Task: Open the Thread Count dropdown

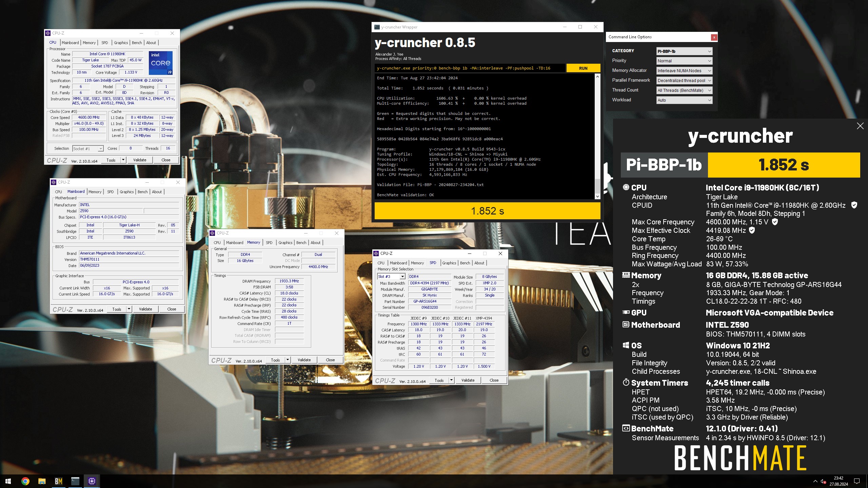Action: [684, 90]
